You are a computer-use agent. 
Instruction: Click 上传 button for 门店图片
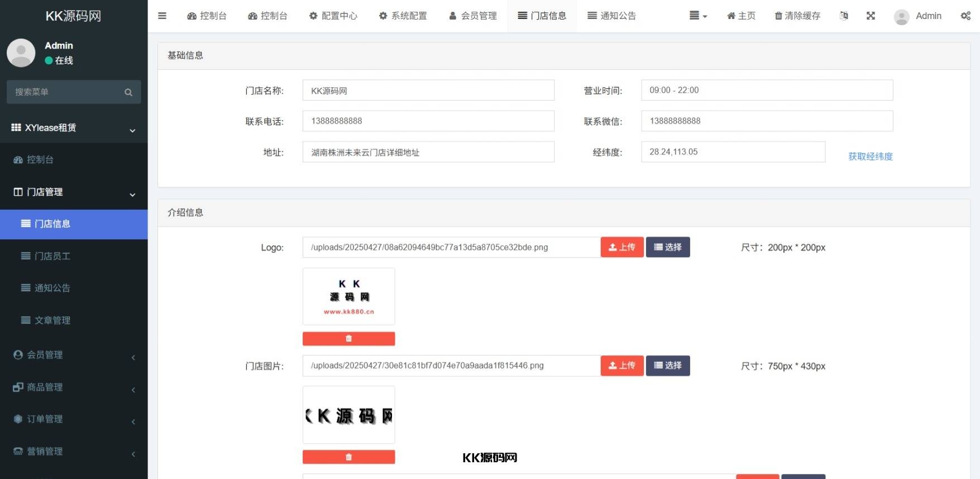click(x=622, y=366)
